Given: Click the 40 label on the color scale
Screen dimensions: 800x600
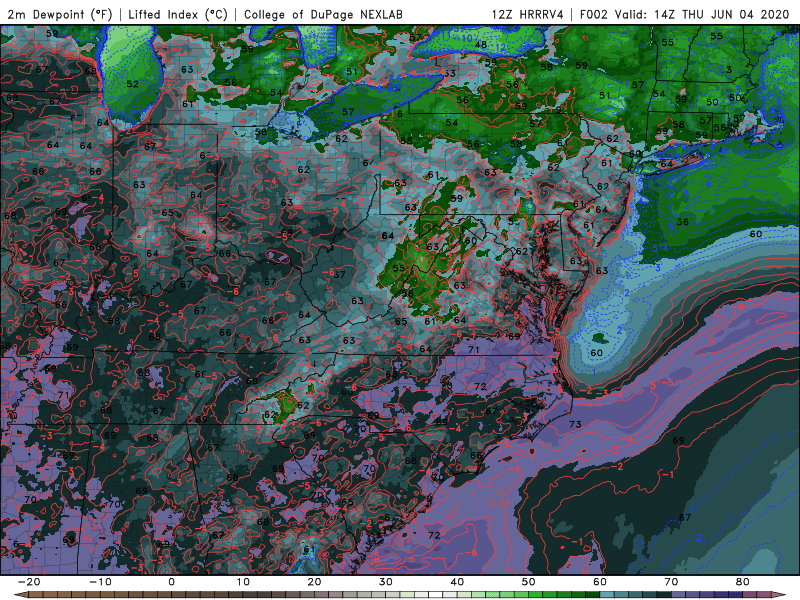Looking at the screenshot, I should [x=457, y=582].
